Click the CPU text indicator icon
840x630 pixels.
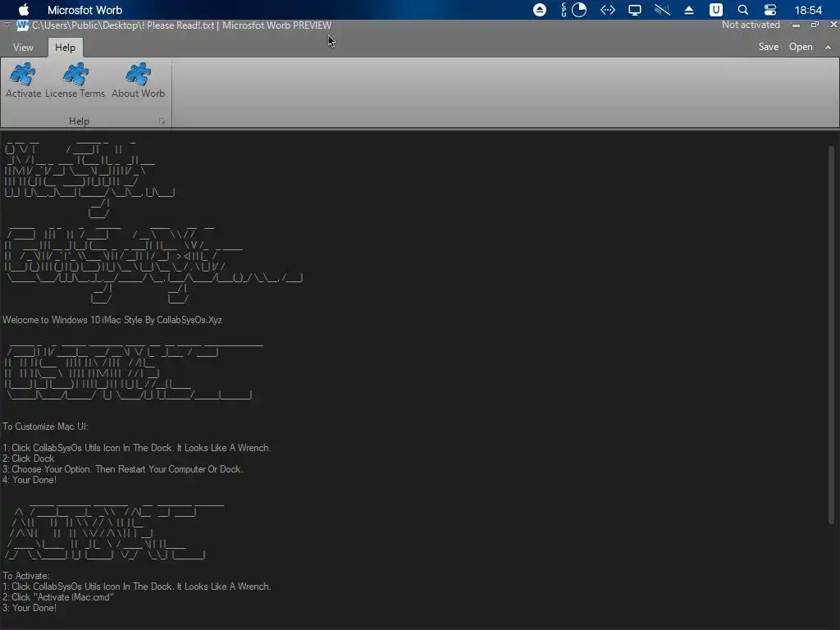coord(564,10)
